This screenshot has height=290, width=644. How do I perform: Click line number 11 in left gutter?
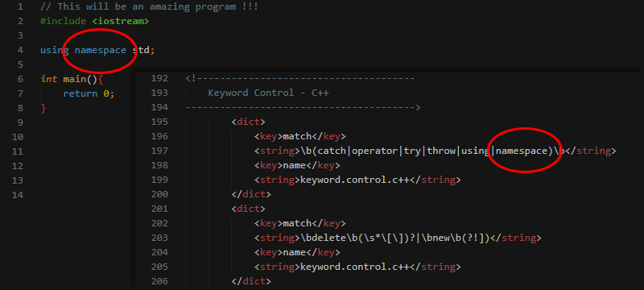pyautogui.click(x=18, y=151)
